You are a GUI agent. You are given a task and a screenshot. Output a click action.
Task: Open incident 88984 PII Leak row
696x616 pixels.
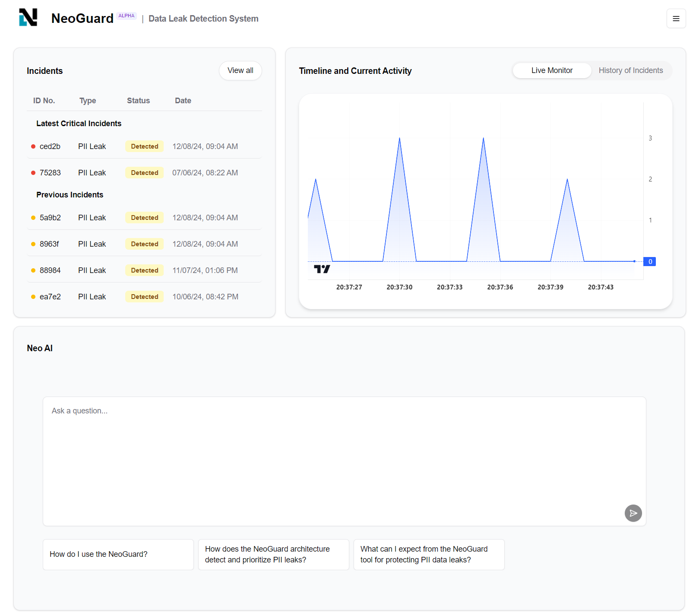pos(144,270)
